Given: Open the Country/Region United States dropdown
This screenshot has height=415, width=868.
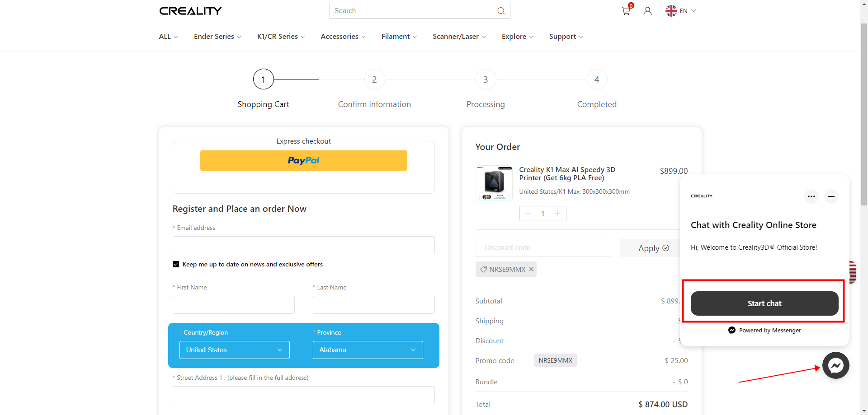Looking at the screenshot, I should pos(234,350).
